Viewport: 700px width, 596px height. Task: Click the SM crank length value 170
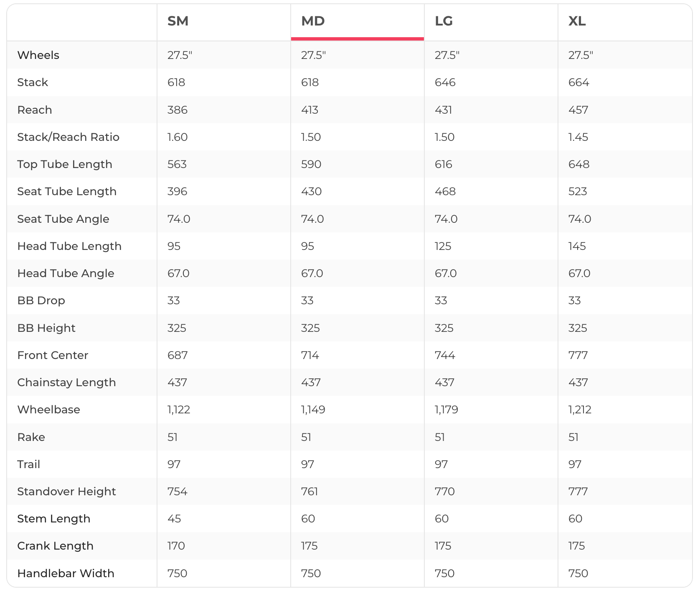click(176, 546)
